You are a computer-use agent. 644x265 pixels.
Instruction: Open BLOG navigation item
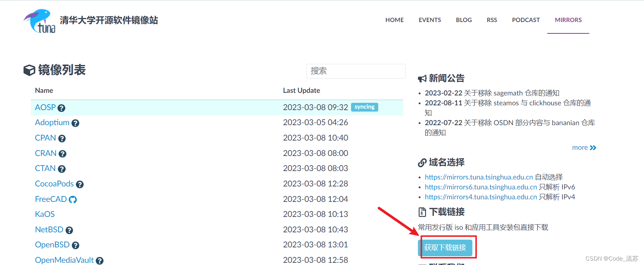tap(464, 20)
